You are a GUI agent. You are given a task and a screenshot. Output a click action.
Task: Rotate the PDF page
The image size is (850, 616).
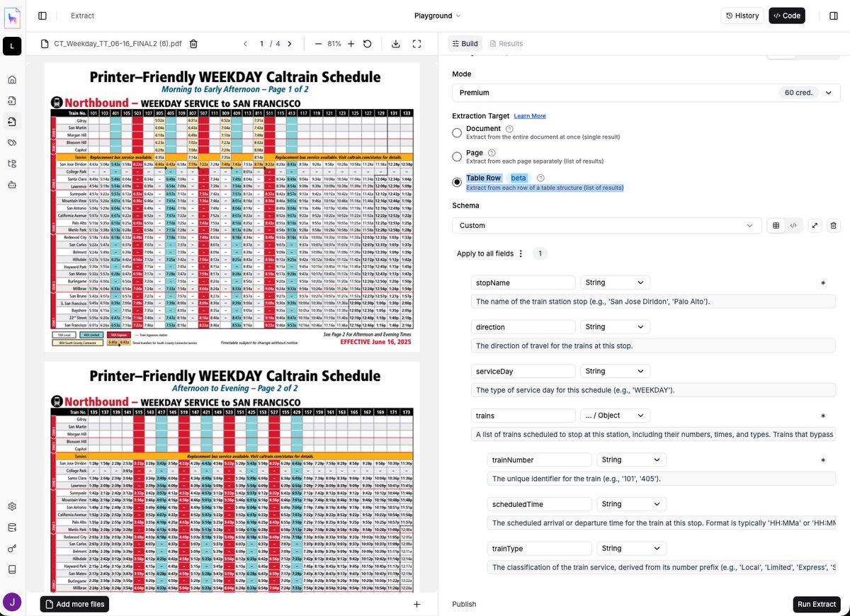[367, 43]
